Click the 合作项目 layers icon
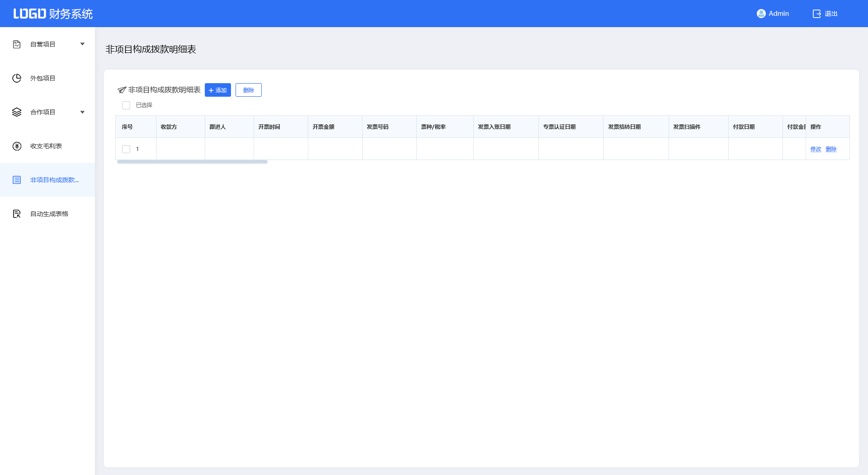 17,112
